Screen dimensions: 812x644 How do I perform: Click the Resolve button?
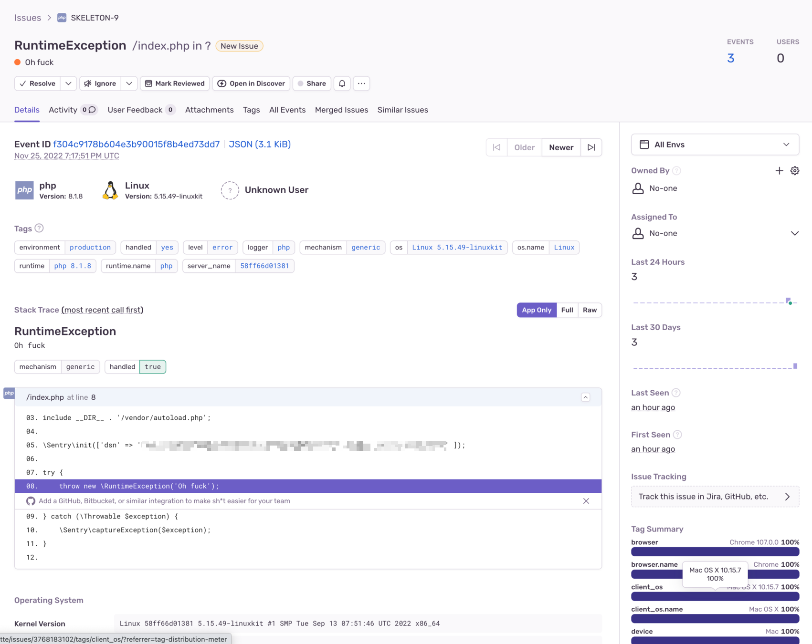click(38, 83)
